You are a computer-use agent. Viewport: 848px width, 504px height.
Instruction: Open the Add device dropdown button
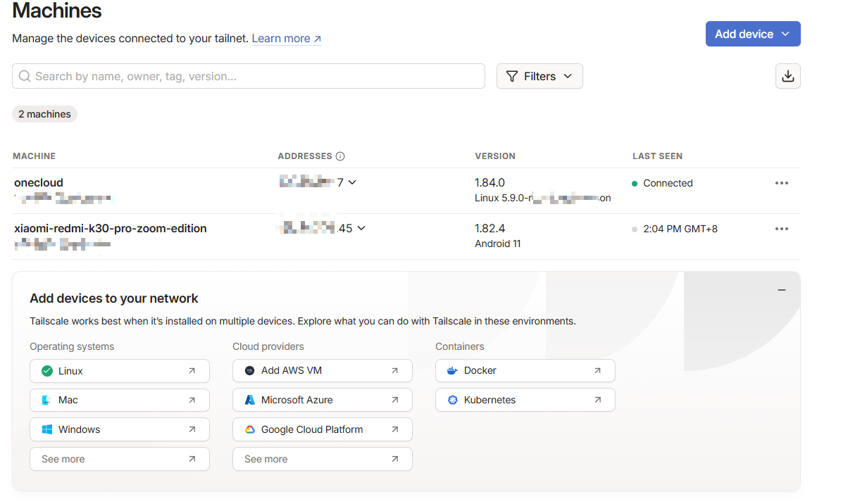pos(752,34)
